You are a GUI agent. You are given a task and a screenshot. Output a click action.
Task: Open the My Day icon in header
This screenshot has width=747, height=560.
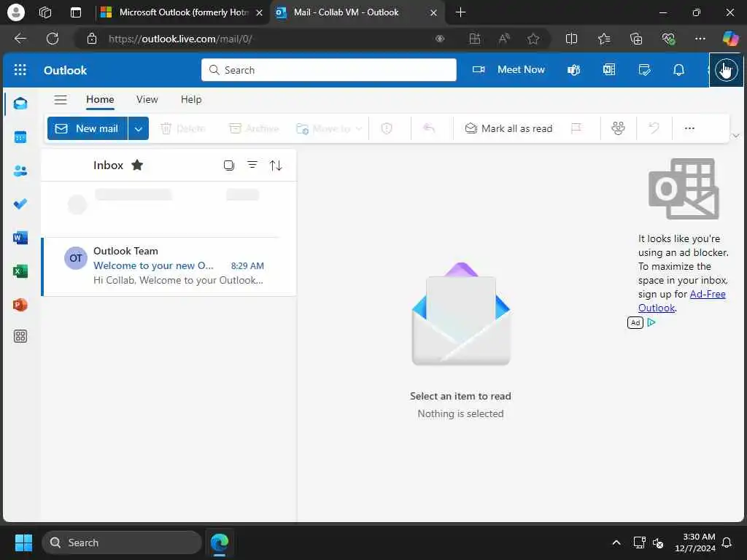coord(644,70)
